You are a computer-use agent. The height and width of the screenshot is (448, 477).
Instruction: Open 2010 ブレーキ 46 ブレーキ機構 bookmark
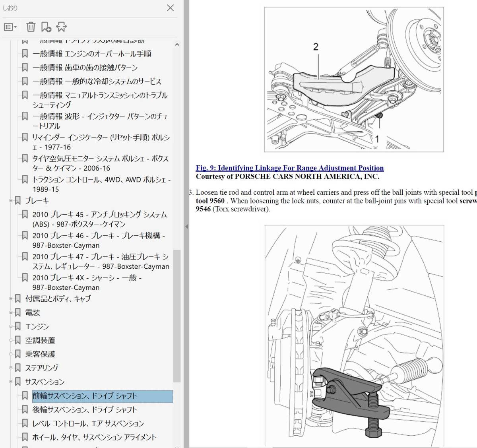click(99, 240)
